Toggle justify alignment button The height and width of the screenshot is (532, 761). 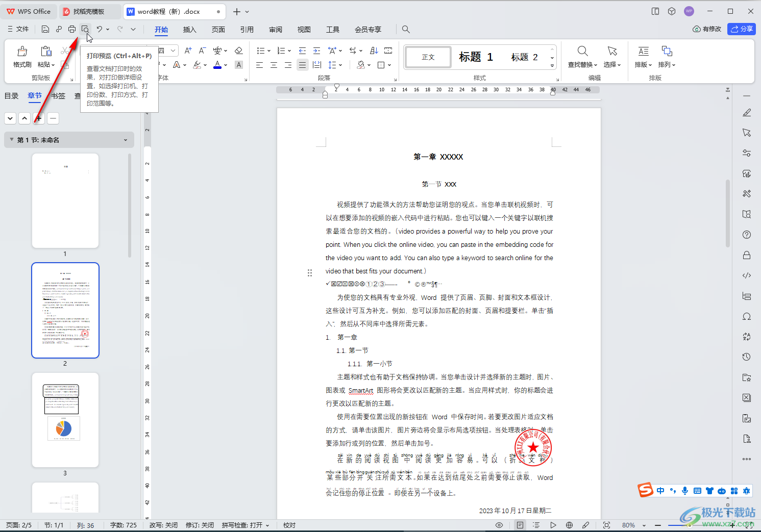tap(303, 65)
